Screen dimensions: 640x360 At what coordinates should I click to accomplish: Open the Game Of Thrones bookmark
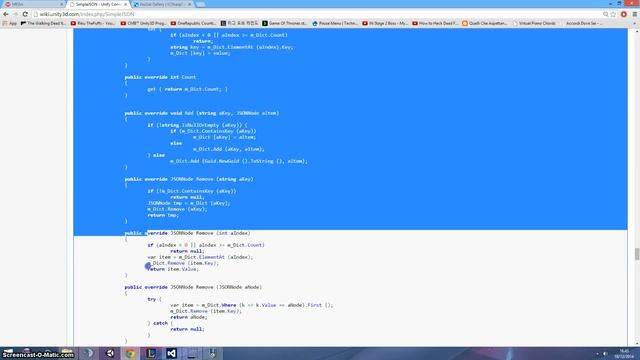[284, 23]
